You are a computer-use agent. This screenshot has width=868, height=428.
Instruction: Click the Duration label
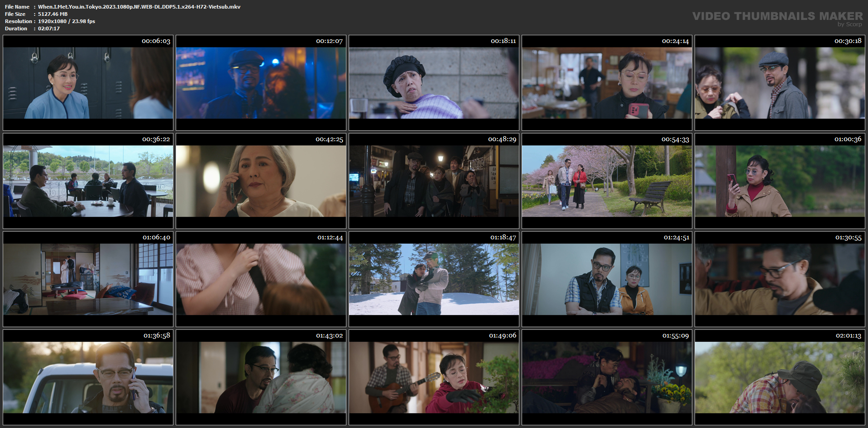16,29
